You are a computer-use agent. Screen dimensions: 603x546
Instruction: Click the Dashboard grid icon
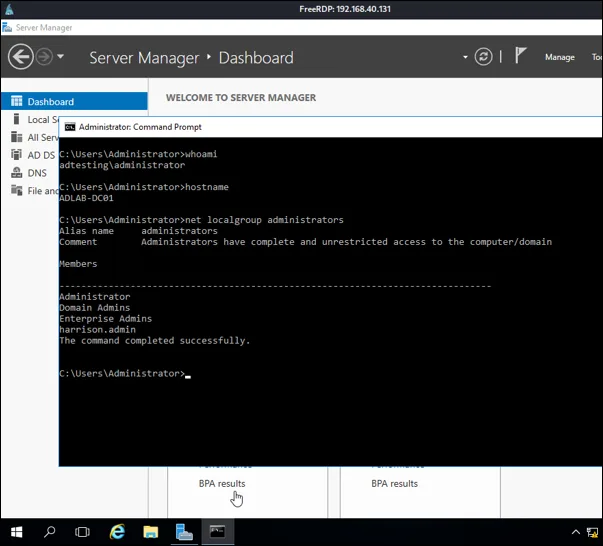(x=17, y=101)
